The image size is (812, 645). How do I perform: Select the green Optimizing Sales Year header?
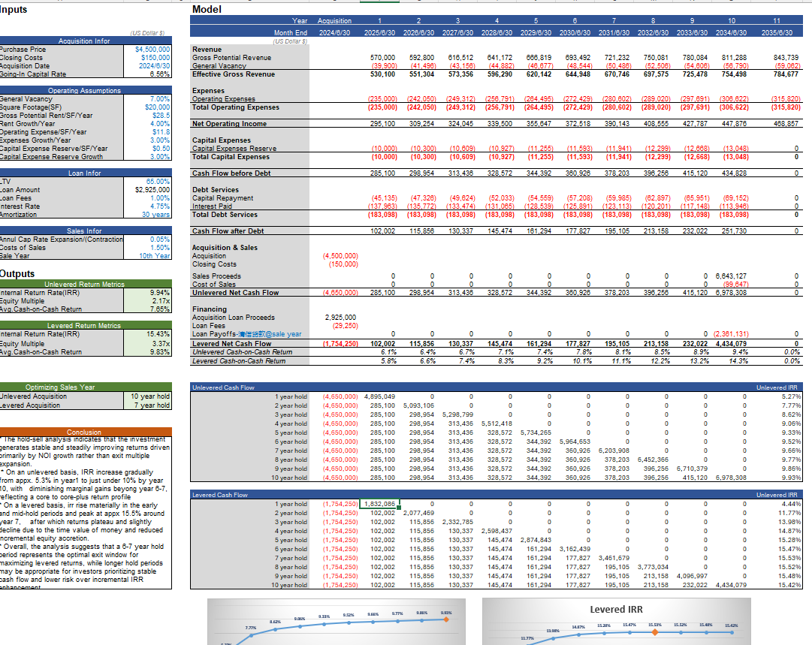click(60, 387)
